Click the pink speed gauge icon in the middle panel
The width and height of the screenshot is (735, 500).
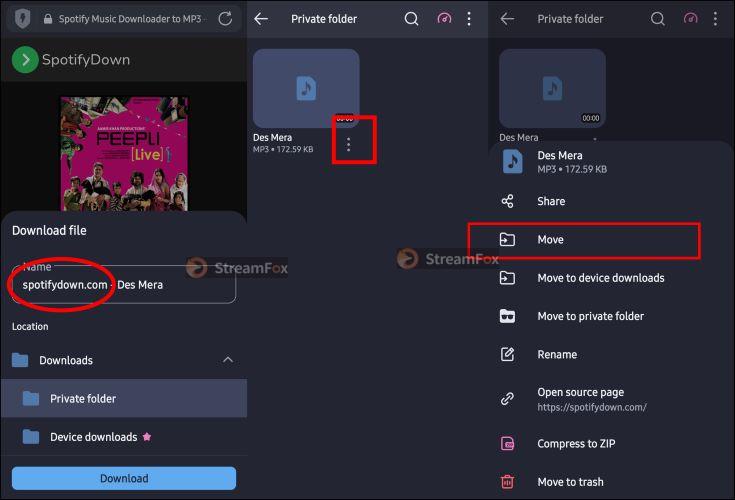coord(444,19)
